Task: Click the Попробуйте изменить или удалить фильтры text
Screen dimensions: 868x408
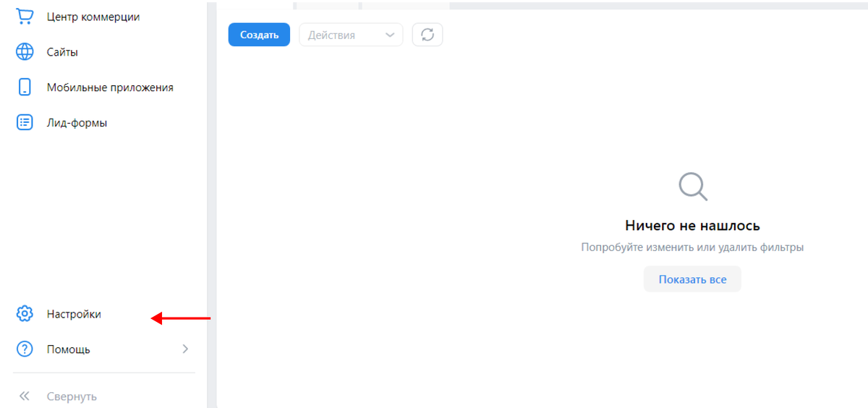Action: coord(692,247)
